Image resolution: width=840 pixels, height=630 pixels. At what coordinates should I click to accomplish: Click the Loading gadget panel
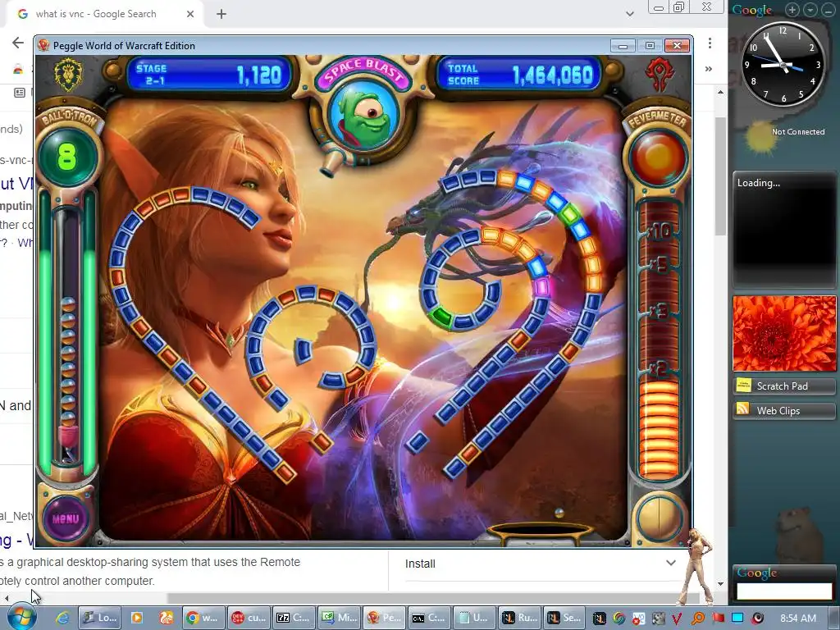783,229
